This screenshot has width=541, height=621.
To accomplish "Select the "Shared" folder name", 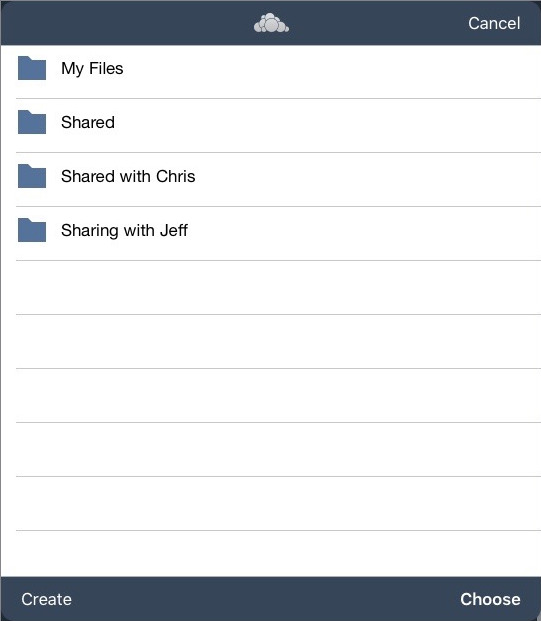I will tap(88, 122).
